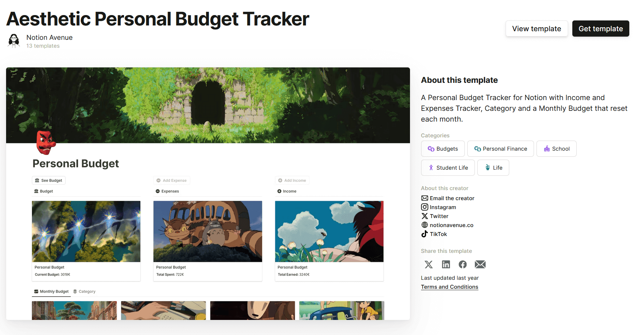The height and width of the screenshot is (335, 644).
Task: Click the Instagram logo icon
Action: tap(425, 207)
